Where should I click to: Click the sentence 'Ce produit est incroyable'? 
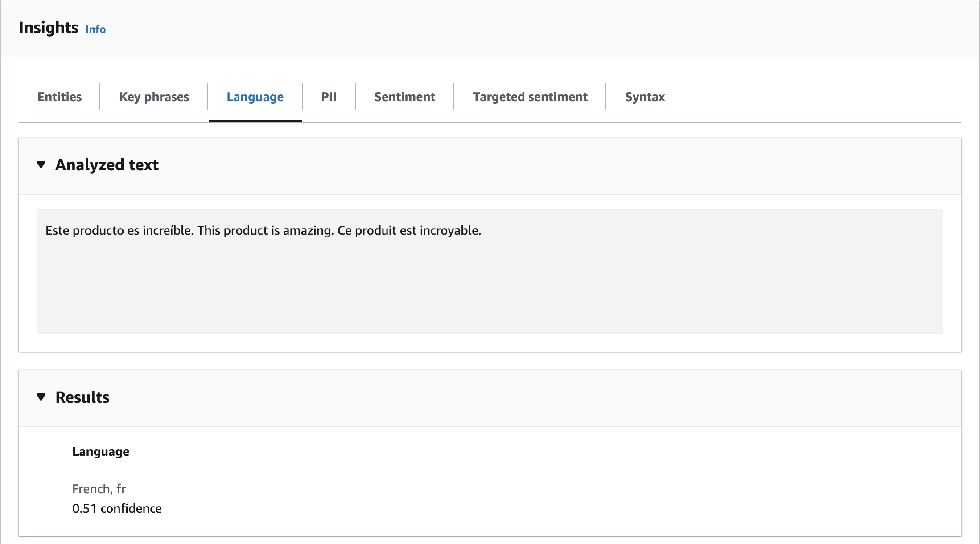(409, 231)
